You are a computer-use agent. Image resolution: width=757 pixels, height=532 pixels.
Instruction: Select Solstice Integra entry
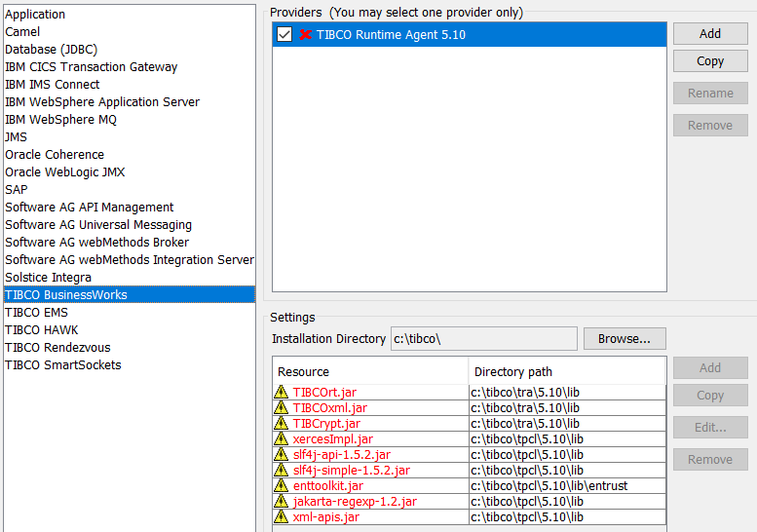click(x=130, y=278)
